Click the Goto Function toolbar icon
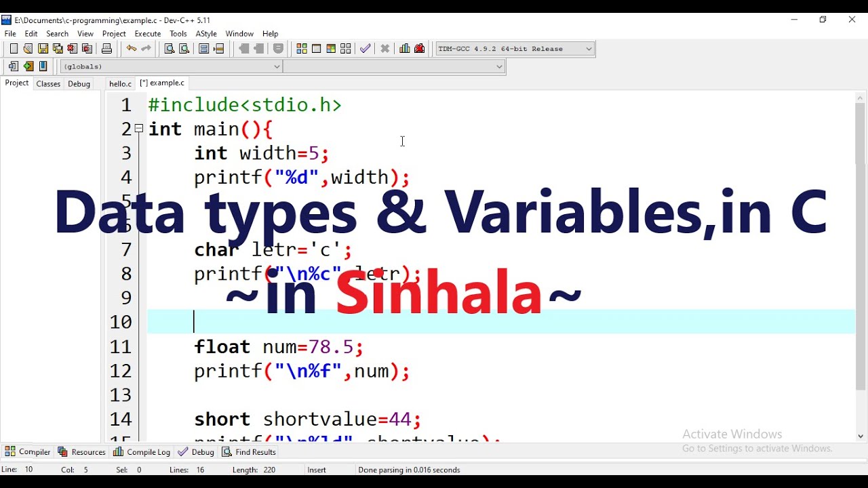 (x=204, y=48)
